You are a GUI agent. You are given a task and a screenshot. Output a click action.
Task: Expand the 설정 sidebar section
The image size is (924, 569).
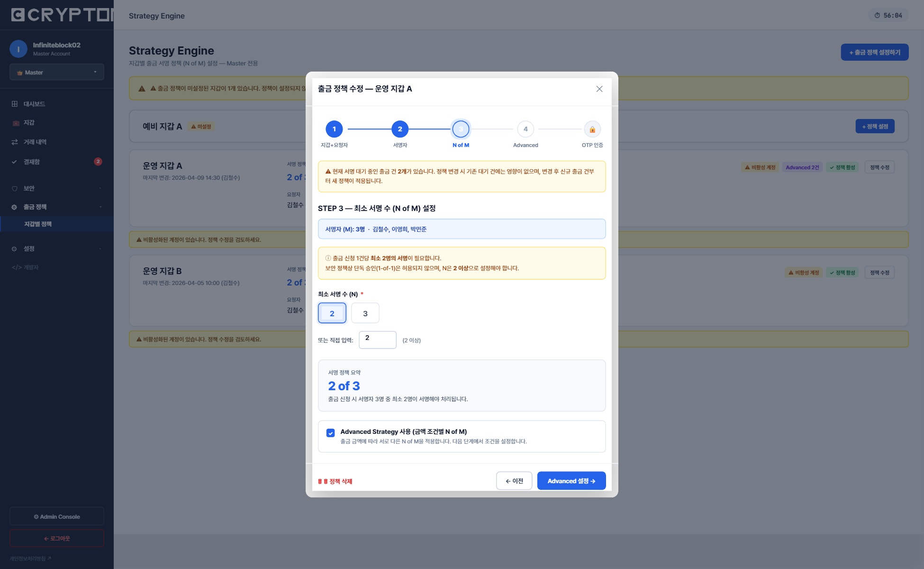57,248
